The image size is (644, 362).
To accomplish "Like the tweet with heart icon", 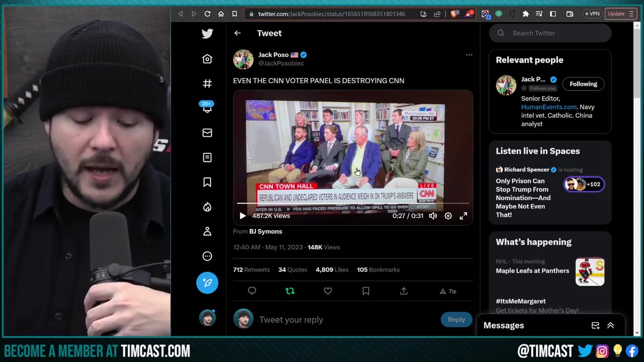I will click(328, 291).
